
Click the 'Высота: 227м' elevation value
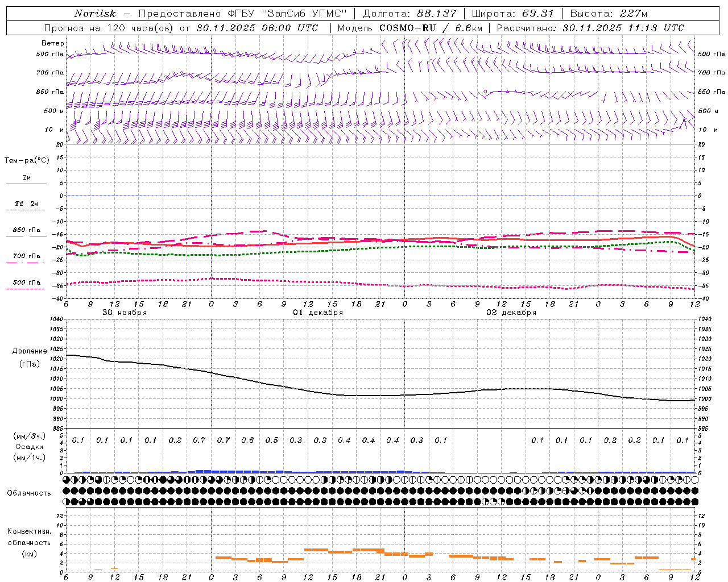609,14
